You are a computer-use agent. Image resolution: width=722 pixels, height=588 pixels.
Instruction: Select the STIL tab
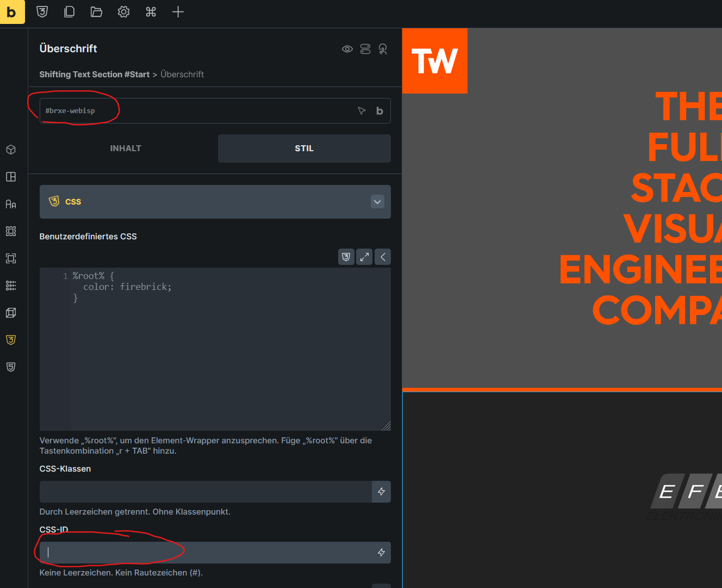(x=304, y=148)
